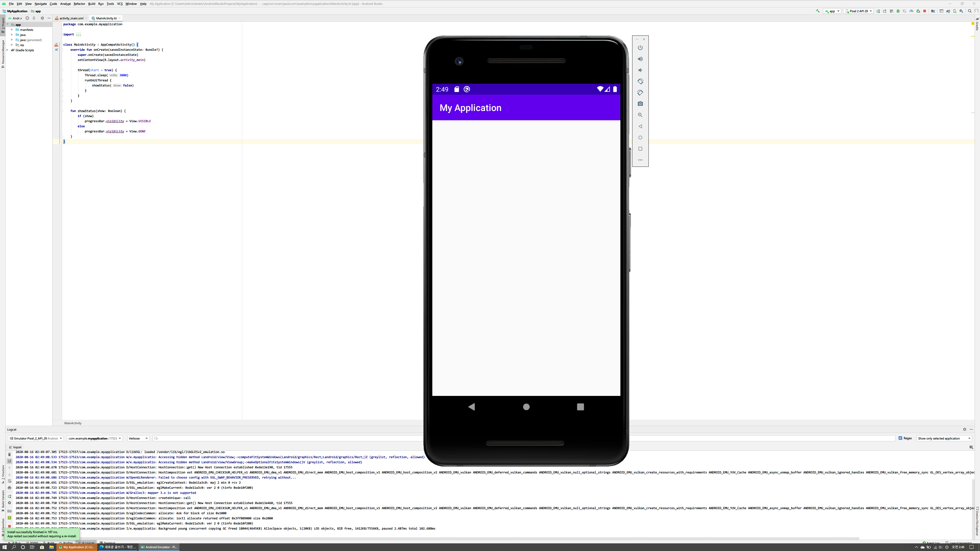
Task: Open the Verbose log level dropdown
Action: coord(138,439)
